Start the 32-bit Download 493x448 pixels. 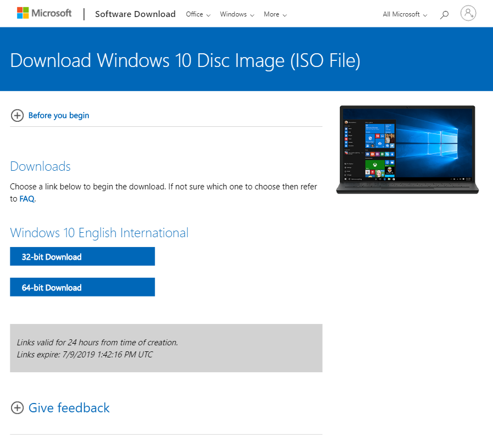pyautogui.click(x=82, y=256)
